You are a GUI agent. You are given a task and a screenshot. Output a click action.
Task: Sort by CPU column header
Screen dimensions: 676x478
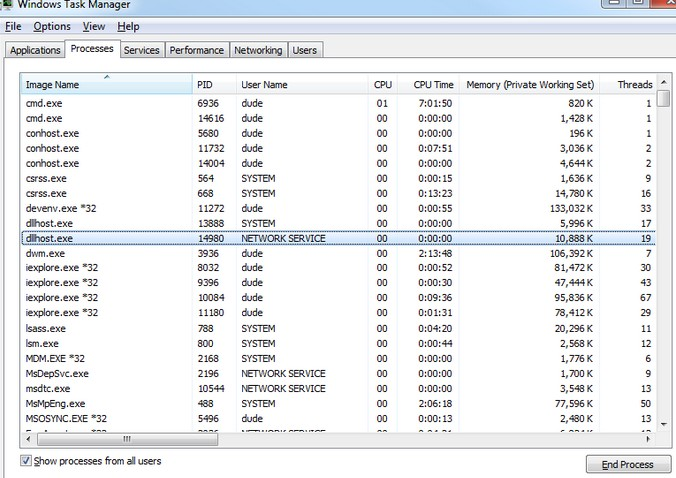(382, 84)
